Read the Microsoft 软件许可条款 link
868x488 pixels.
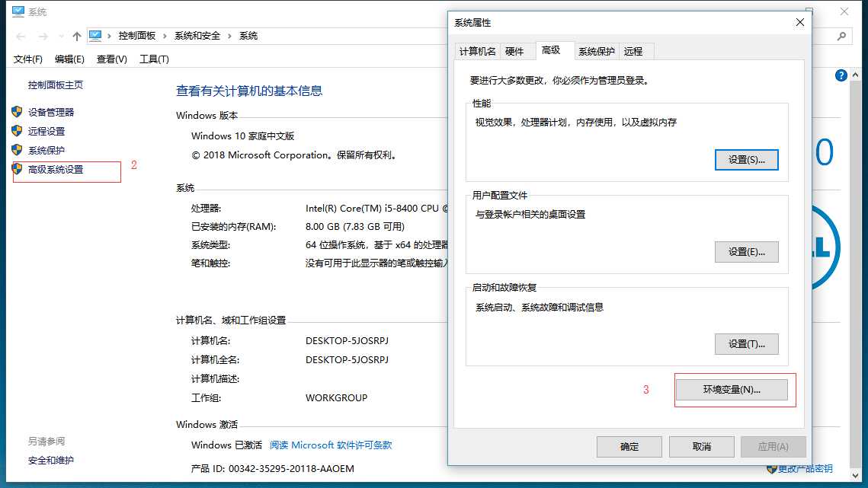331,445
